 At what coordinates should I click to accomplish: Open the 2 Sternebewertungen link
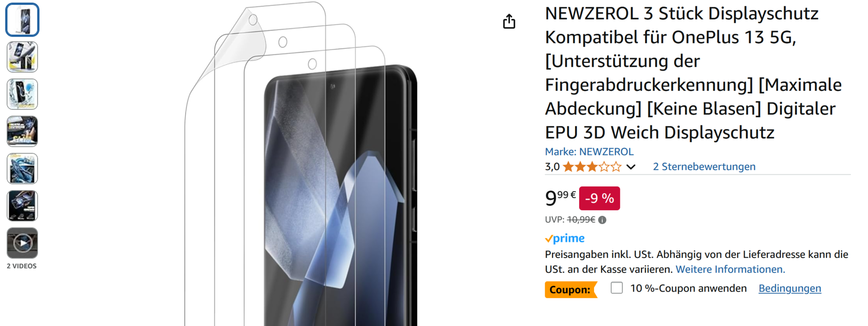point(704,167)
